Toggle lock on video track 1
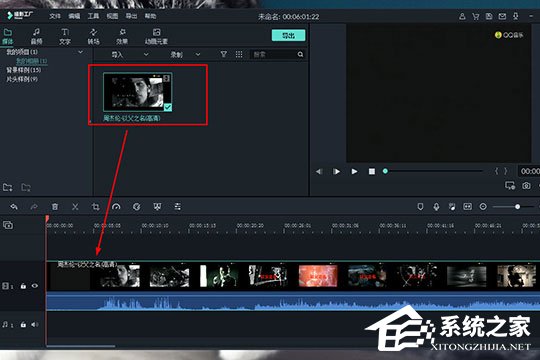 pos(23,286)
